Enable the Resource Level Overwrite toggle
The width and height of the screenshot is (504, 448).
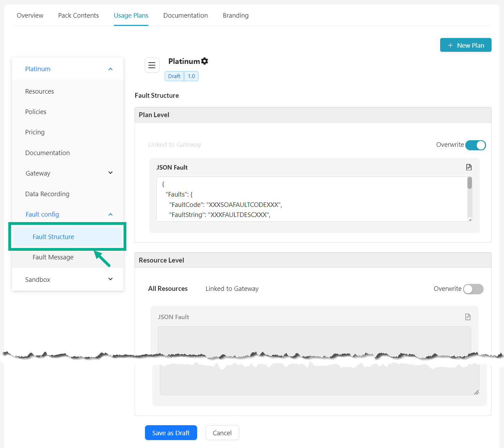click(x=473, y=289)
